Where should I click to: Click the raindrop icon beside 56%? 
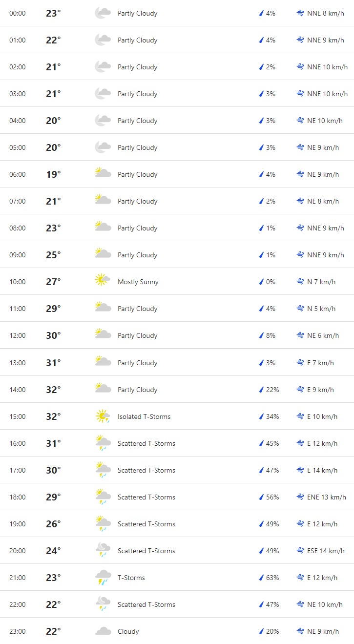[x=261, y=497]
